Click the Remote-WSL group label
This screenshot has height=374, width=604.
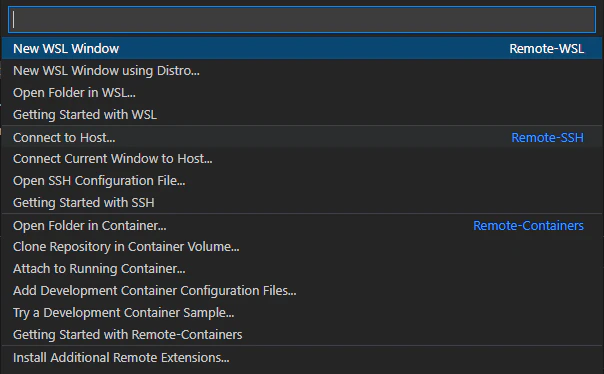(x=547, y=49)
